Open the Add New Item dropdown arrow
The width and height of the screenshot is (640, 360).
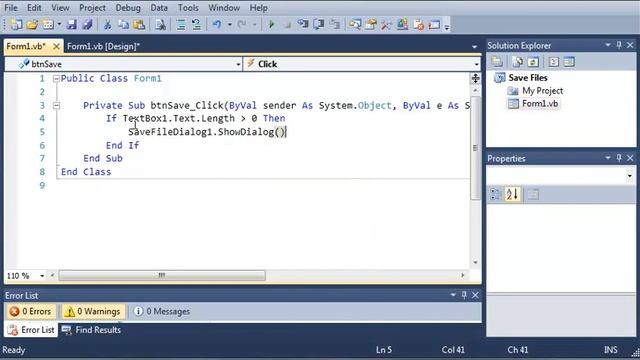[59, 25]
